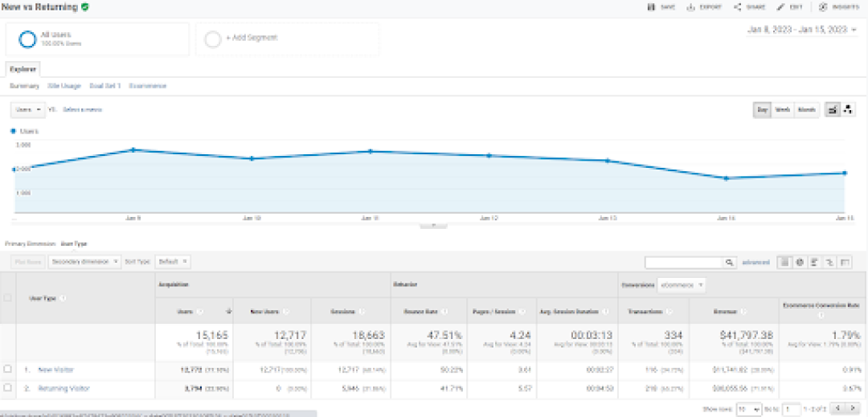Screen dimensions: 868x417
Task: Click the table search input field
Action: 684,262
